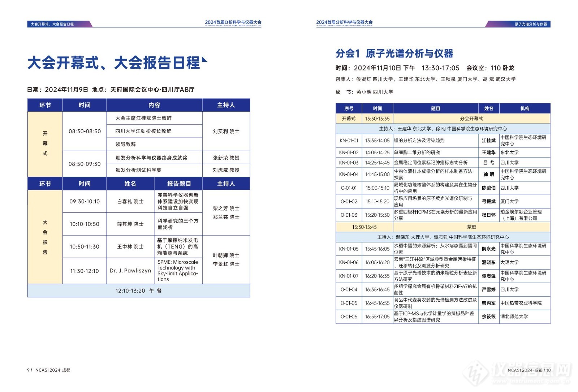Viewport: 578px width, 392px height.
Task: Click the report title 科学研究的三个方面浅析
Action: pyautogui.click(x=178, y=224)
